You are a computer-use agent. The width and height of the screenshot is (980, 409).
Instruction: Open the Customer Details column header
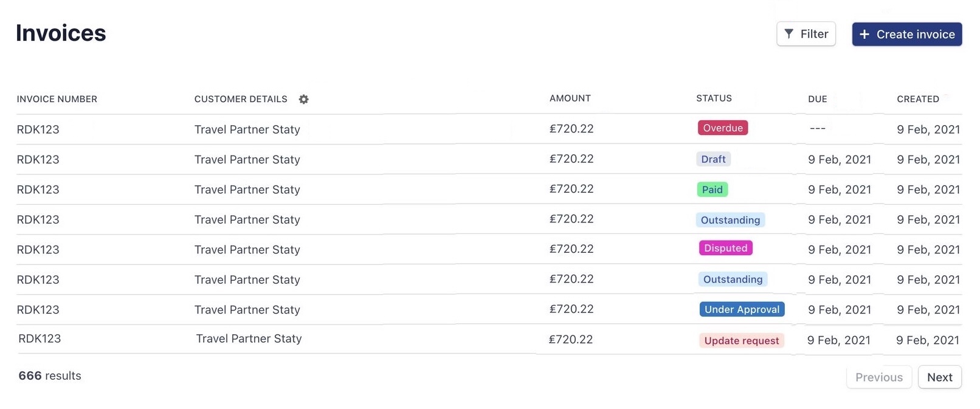(241, 99)
